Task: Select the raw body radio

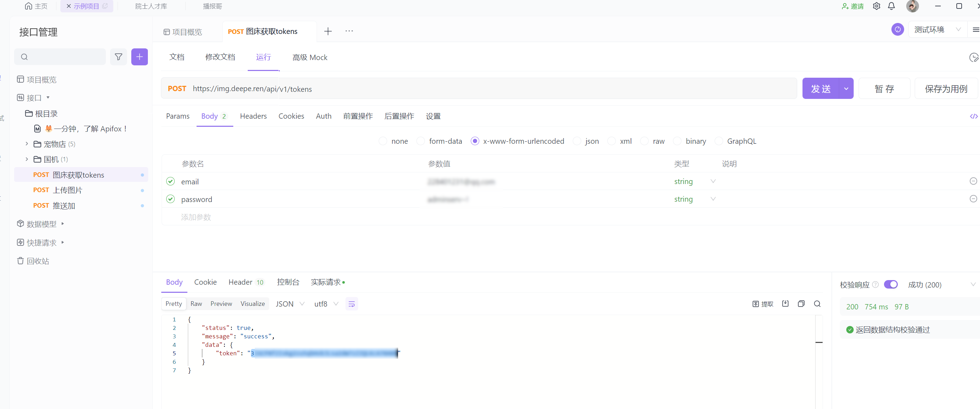Action: point(644,141)
